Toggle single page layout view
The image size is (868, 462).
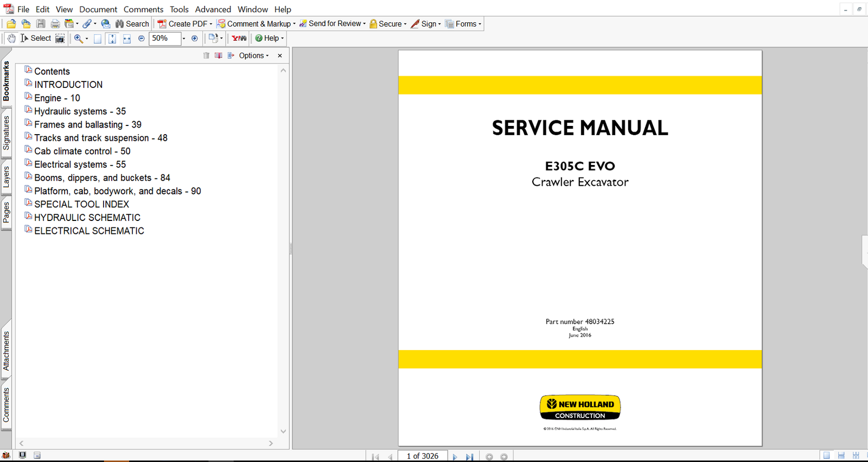click(x=826, y=456)
